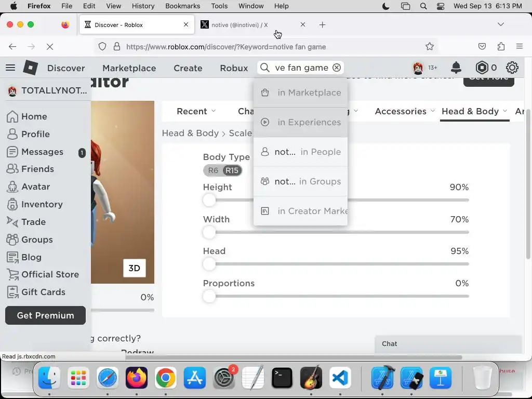Click the Proportions slider handle
This screenshot has height=399, width=532.
(x=209, y=296)
